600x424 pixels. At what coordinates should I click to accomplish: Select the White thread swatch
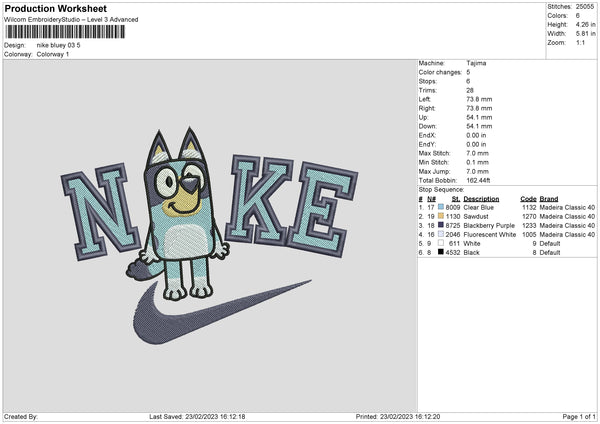click(441, 243)
